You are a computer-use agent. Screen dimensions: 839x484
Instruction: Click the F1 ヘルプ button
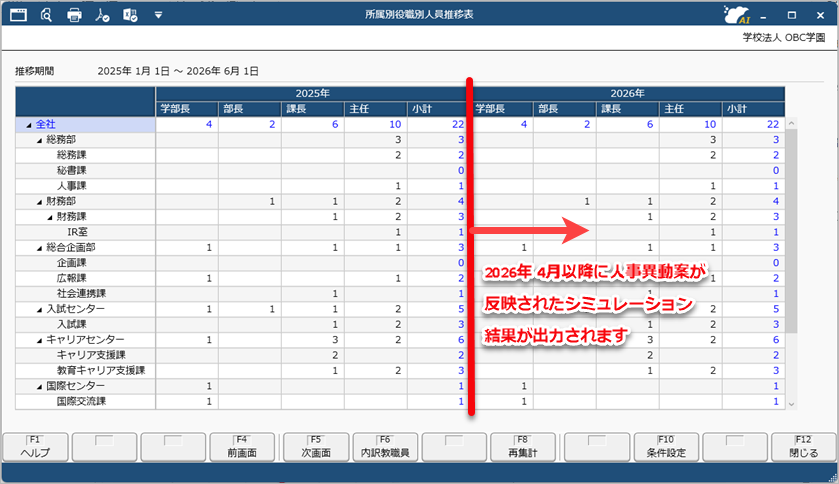click(x=35, y=447)
